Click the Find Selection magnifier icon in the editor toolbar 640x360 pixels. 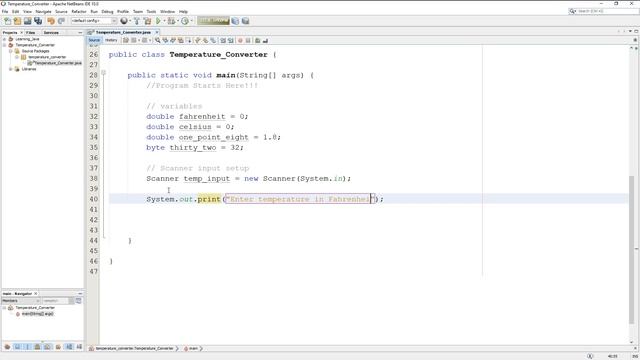point(158,40)
